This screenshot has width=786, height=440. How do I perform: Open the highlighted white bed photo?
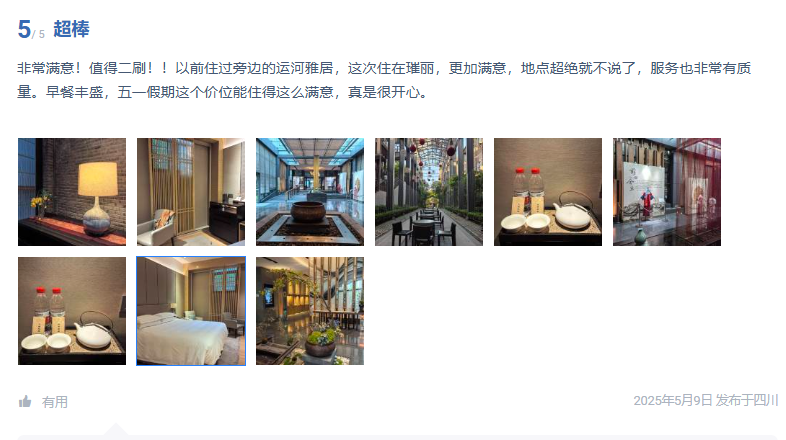tap(191, 311)
